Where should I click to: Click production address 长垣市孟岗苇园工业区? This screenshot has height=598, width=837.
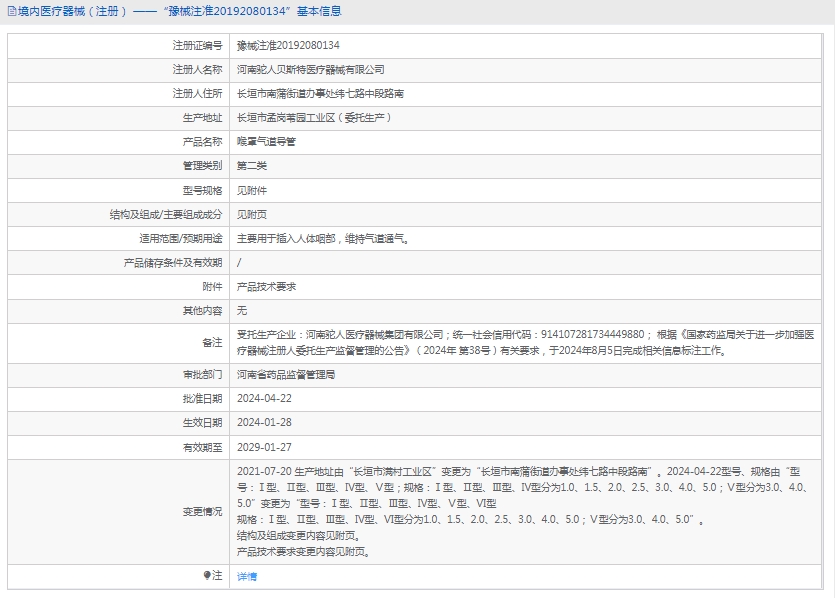pyautogui.click(x=313, y=118)
